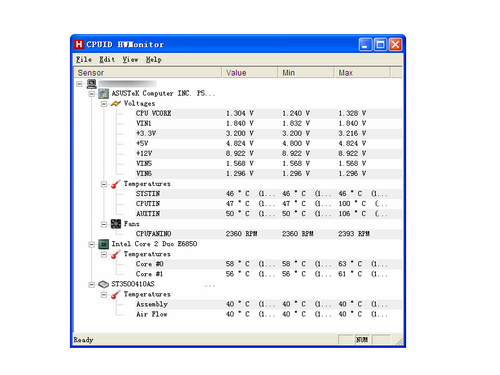Click the 2393 RPM max fan value
The image size is (500, 375).
(354, 234)
